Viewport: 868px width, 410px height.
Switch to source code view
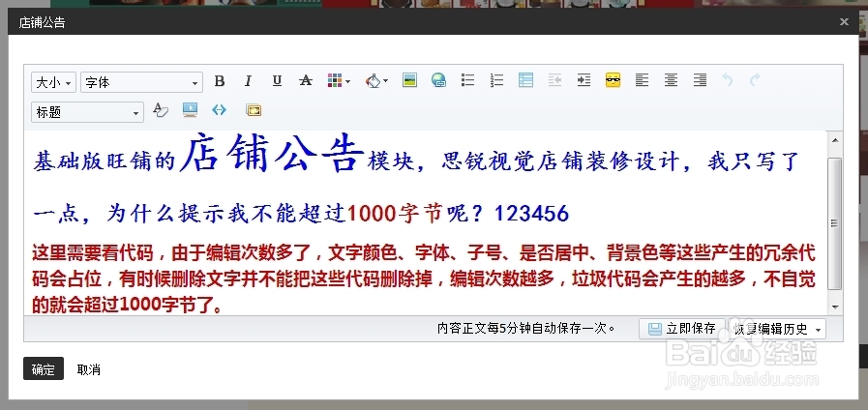click(220, 110)
